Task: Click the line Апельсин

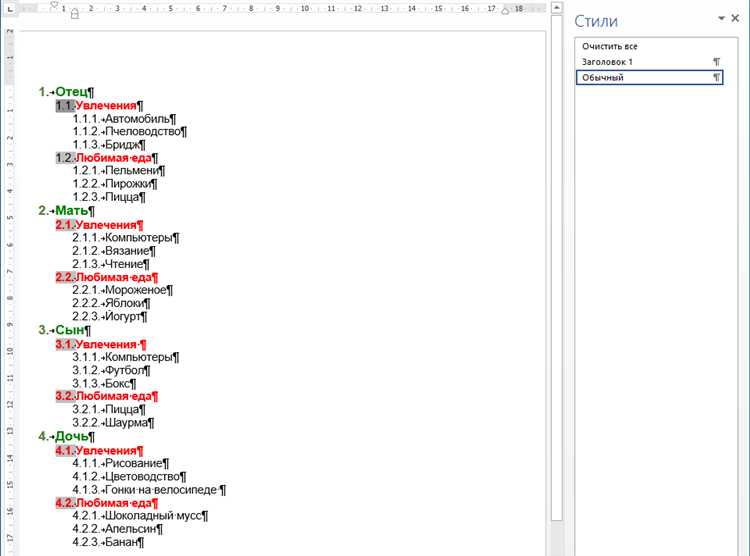Action: coord(118,529)
